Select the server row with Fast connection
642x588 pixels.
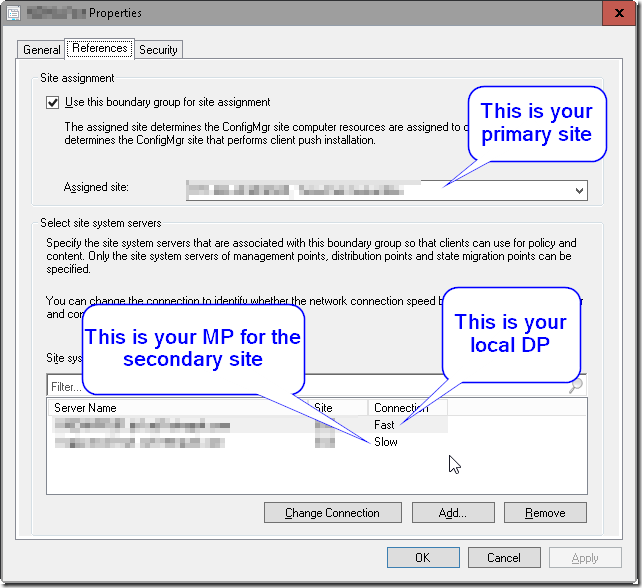click(x=251, y=425)
